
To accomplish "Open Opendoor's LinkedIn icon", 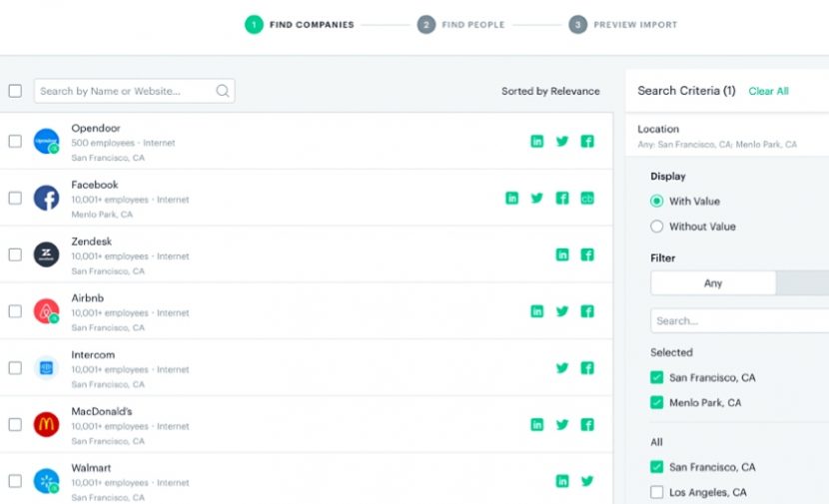I will tap(536, 141).
